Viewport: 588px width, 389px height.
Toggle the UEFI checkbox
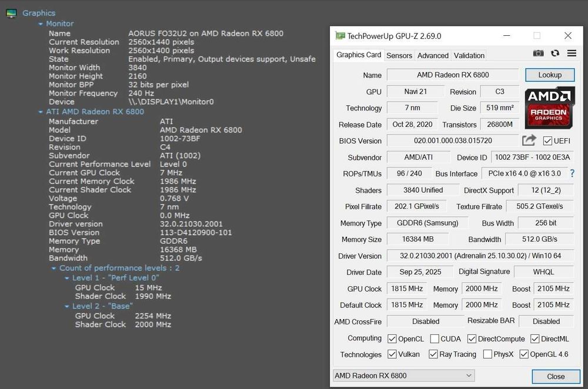tap(547, 141)
